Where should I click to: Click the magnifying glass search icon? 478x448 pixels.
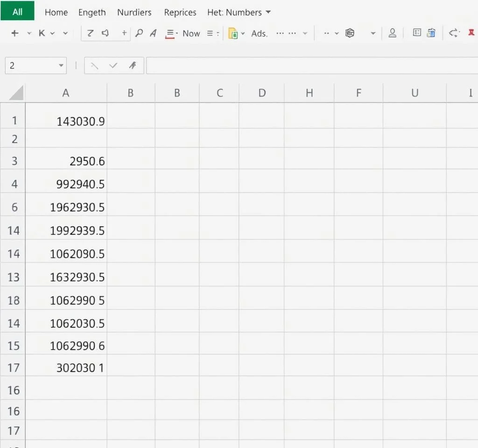coord(139,33)
